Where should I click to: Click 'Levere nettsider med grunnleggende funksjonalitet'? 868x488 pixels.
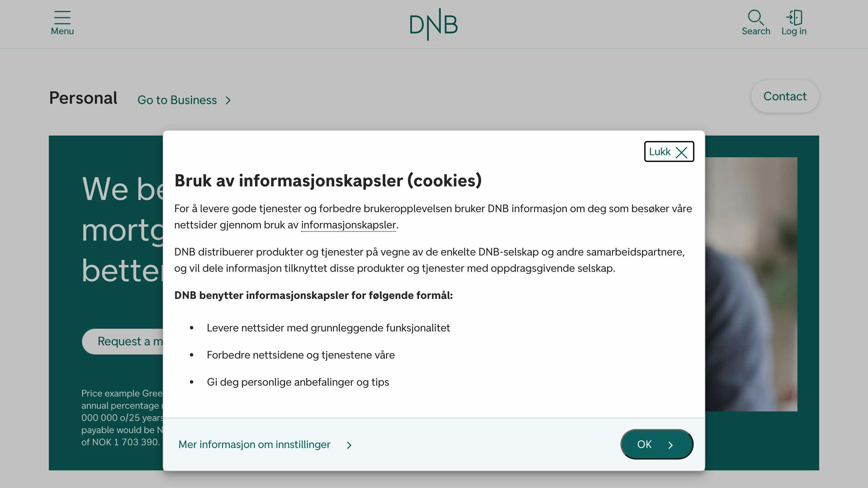328,328
